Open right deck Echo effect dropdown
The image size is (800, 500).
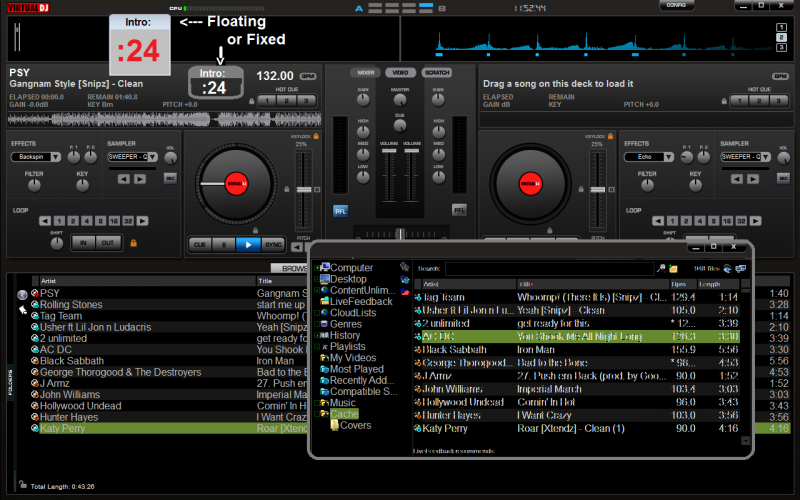click(x=668, y=157)
